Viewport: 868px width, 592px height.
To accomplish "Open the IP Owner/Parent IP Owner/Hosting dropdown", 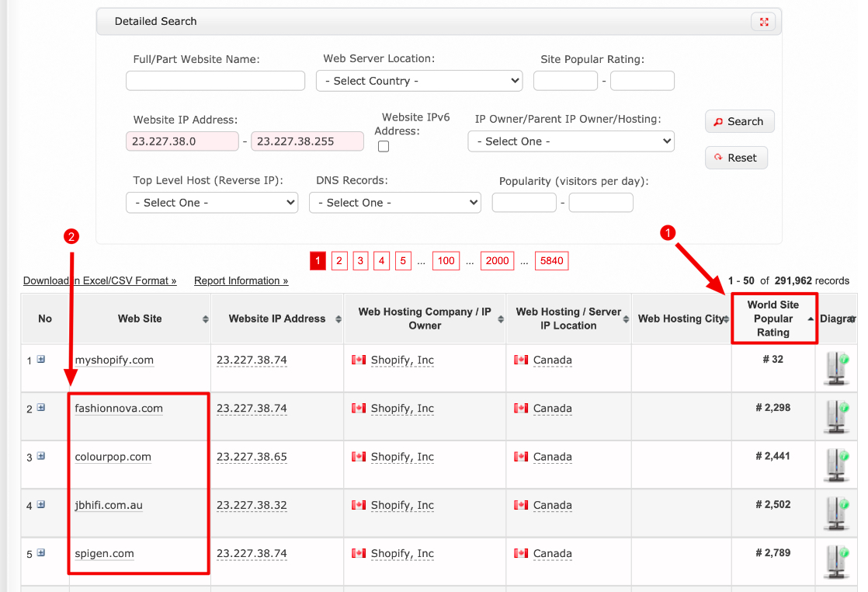I will tap(571, 141).
